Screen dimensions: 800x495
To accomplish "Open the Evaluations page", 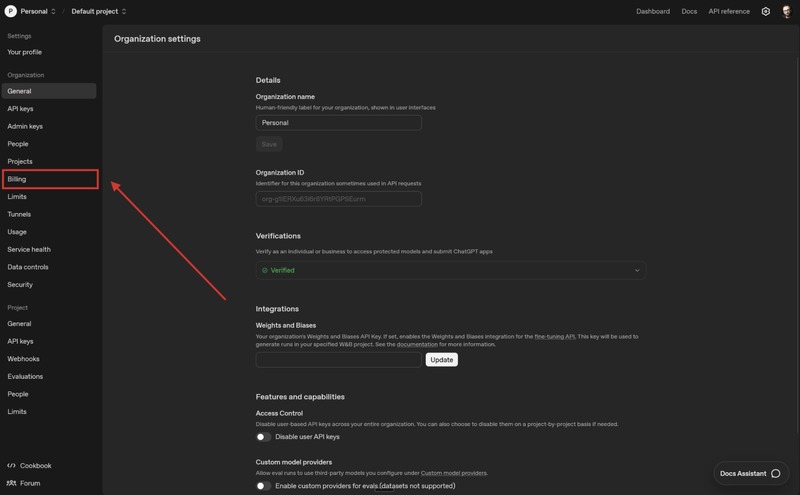I will click(x=25, y=377).
